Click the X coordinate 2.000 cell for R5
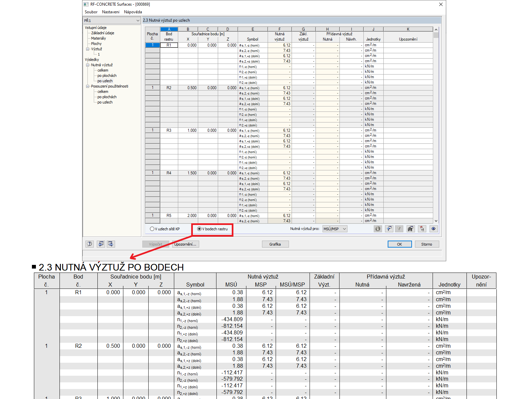The width and height of the screenshot is (532, 399). point(188,216)
